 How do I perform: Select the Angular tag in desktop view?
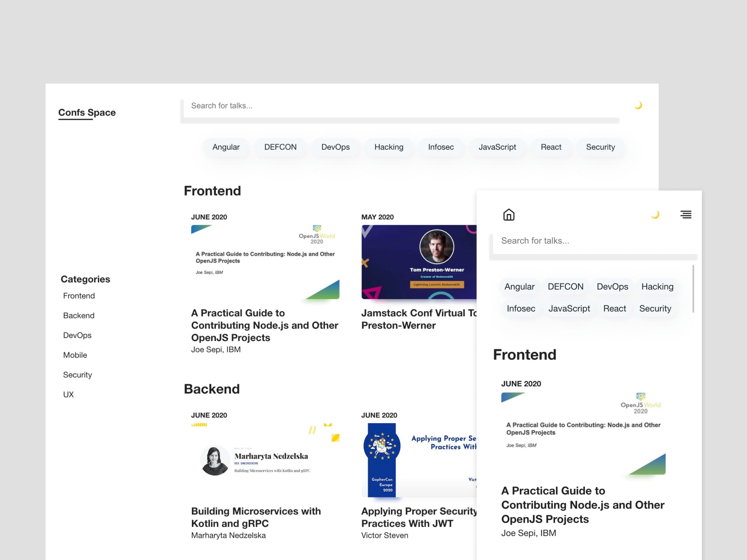226,147
